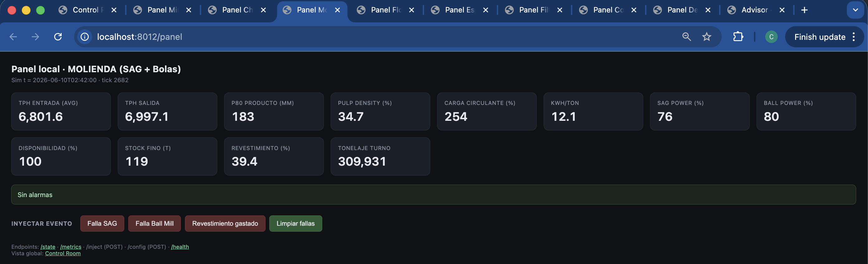868x264 pixels.
Task: Click the STOCK FINO value 119
Action: pyautogui.click(x=136, y=162)
